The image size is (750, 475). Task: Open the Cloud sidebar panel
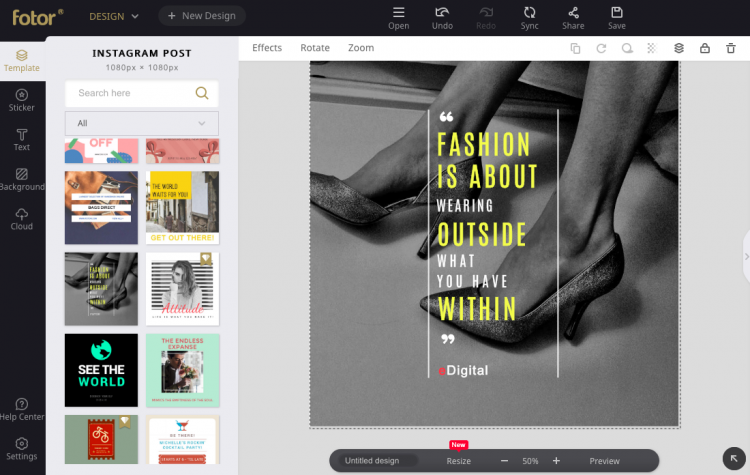point(22,220)
